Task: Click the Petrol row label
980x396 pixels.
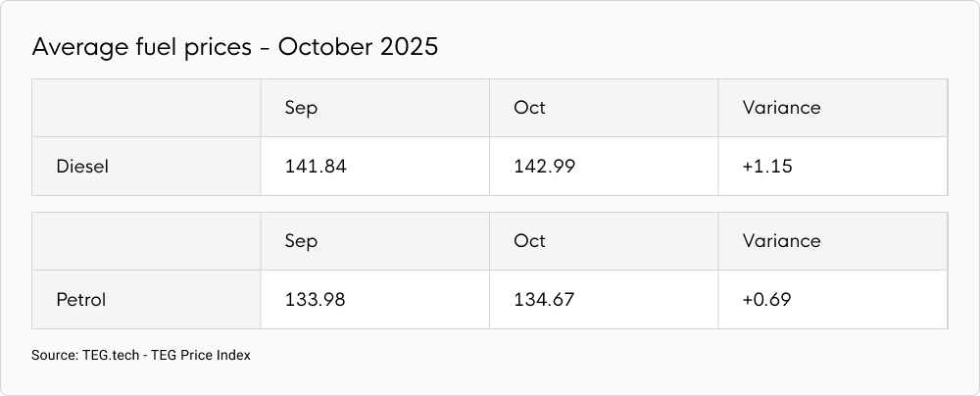Action: [81, 300]
